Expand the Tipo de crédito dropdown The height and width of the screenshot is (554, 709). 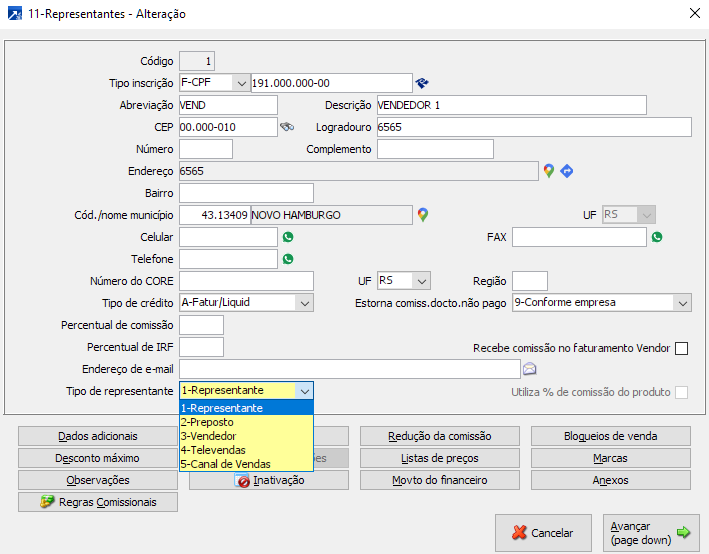point(304,303)
